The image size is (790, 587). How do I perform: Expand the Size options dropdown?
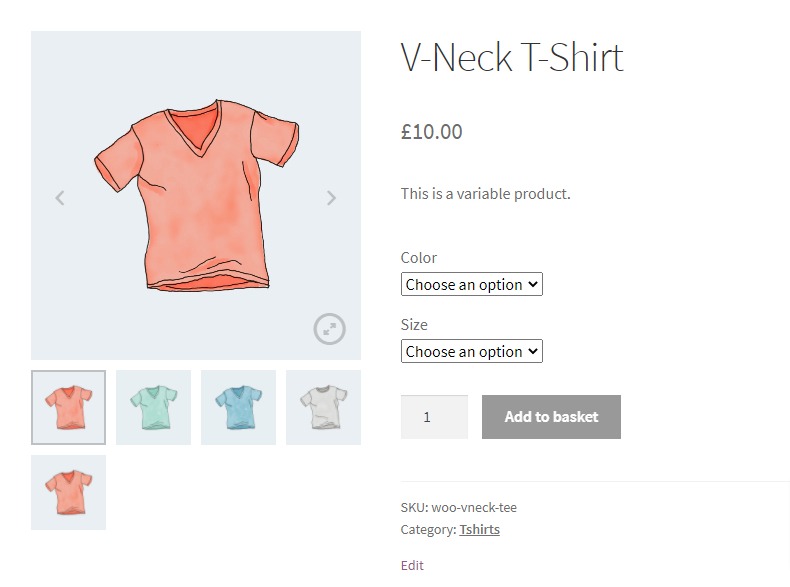pyautogui.click(x=471, y=352)
